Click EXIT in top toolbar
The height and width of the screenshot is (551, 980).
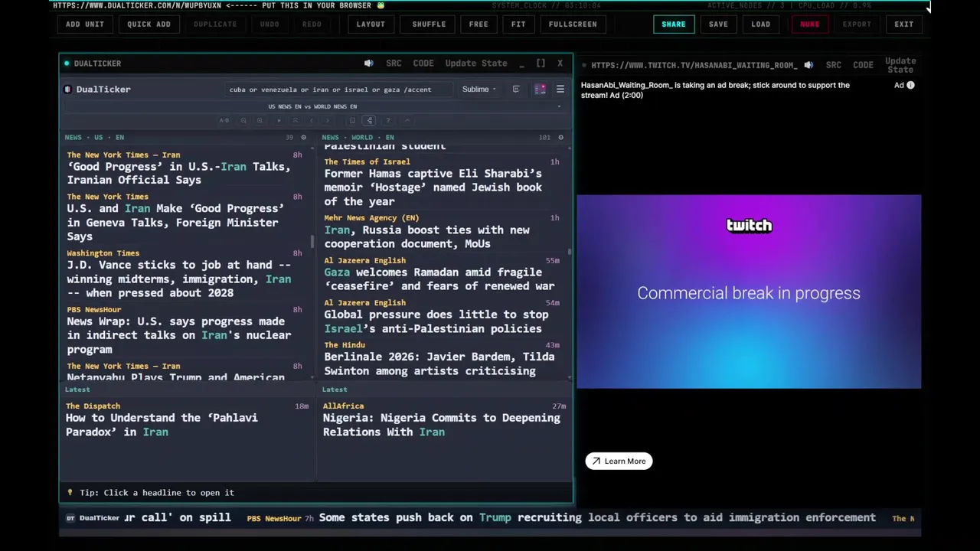click(903, 24)
